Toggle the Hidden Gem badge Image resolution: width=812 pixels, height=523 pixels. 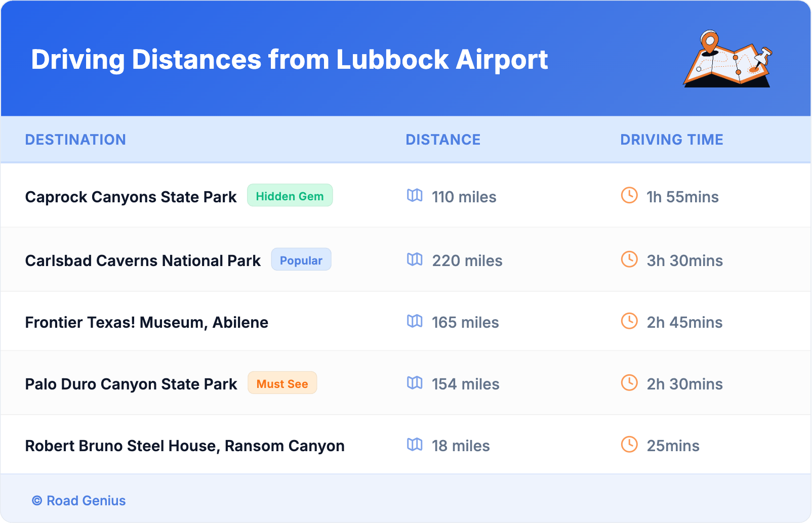point(290,196)
